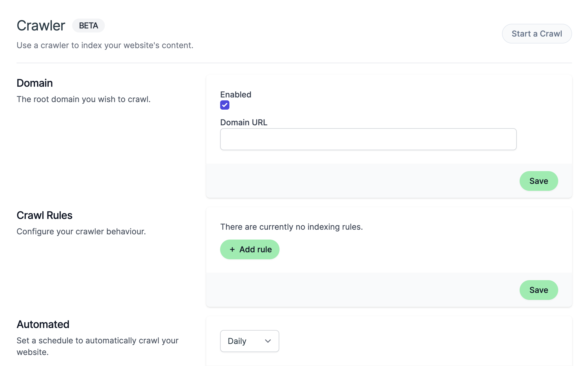Click the Start a Crawl button

pos(537,33)
